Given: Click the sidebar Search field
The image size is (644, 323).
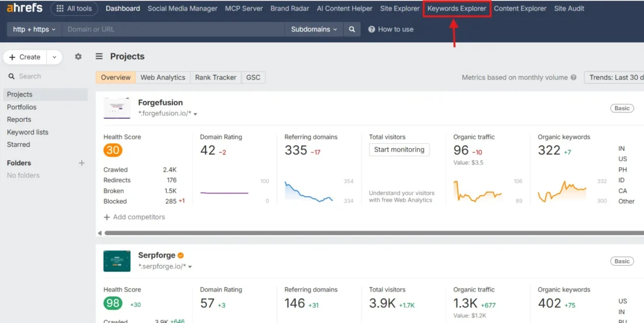Looking at the screenshot, I should point(45,76).
